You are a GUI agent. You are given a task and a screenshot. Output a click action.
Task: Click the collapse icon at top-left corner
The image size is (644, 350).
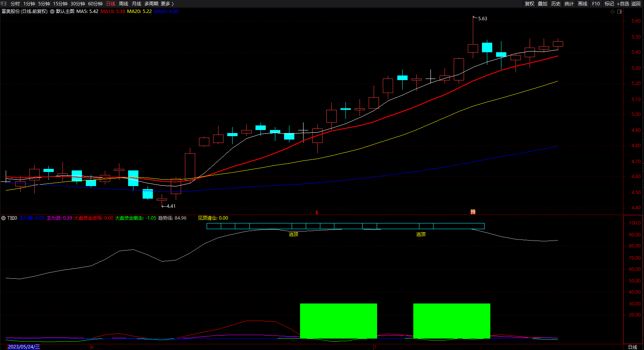point(4,3)
